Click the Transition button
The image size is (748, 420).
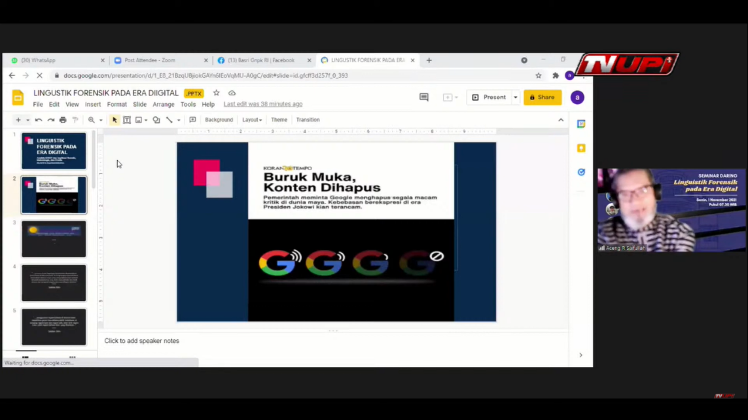click(x=308, y=120)
